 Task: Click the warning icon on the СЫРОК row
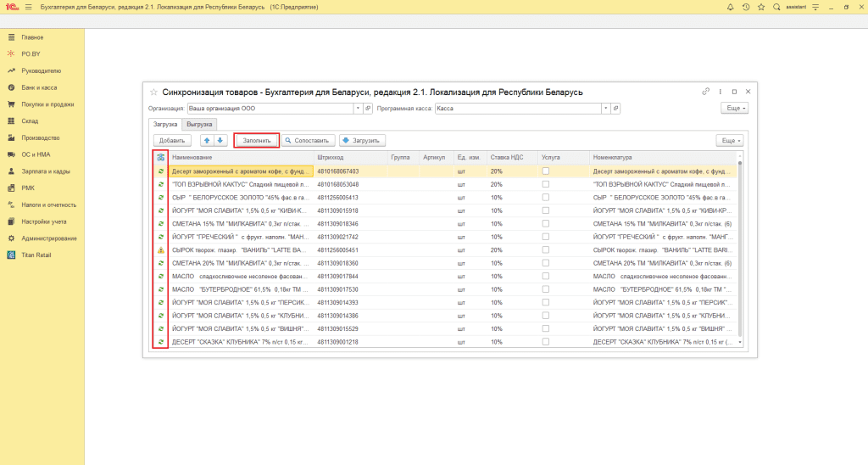pos(161,250)
